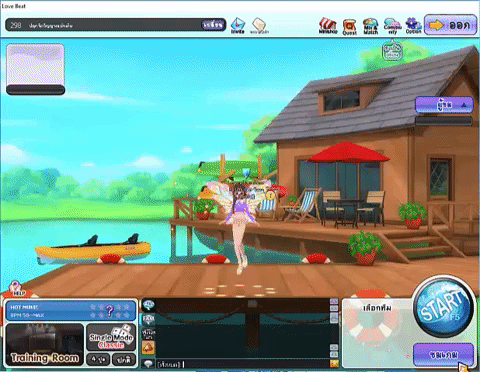Open the Community icon
The width and height of the screenshot is (480, 372).
coord(392,26)
